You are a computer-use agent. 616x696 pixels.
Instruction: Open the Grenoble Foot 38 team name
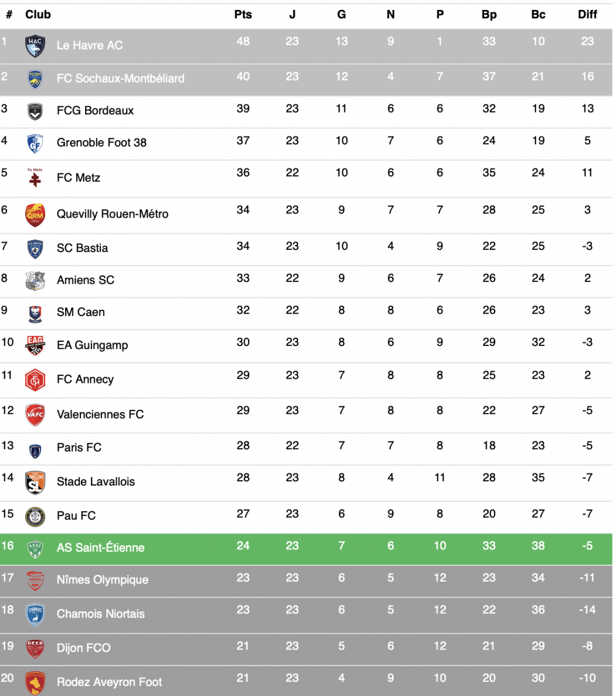click(101, 142)
